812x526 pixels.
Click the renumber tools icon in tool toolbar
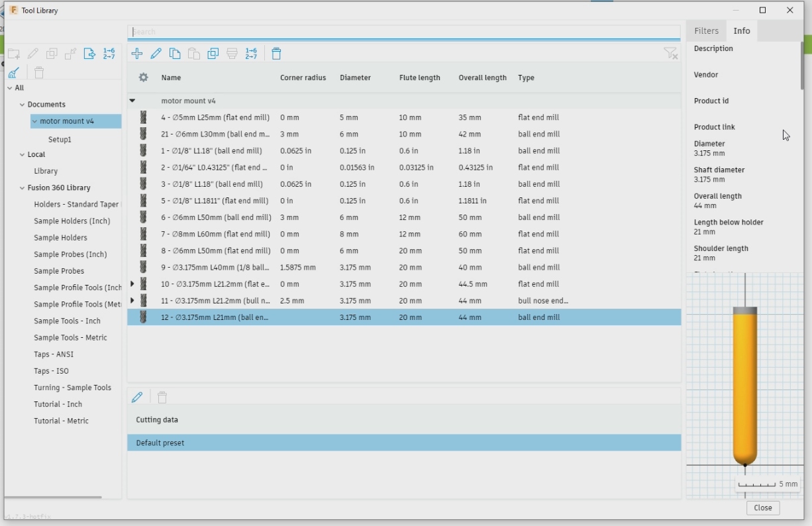251,54
